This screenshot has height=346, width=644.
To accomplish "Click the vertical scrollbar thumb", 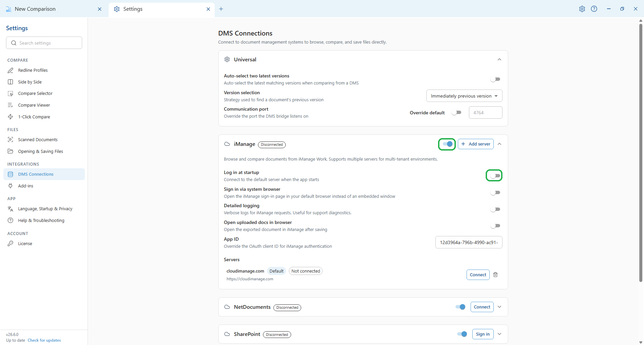I will click(641, 153).
